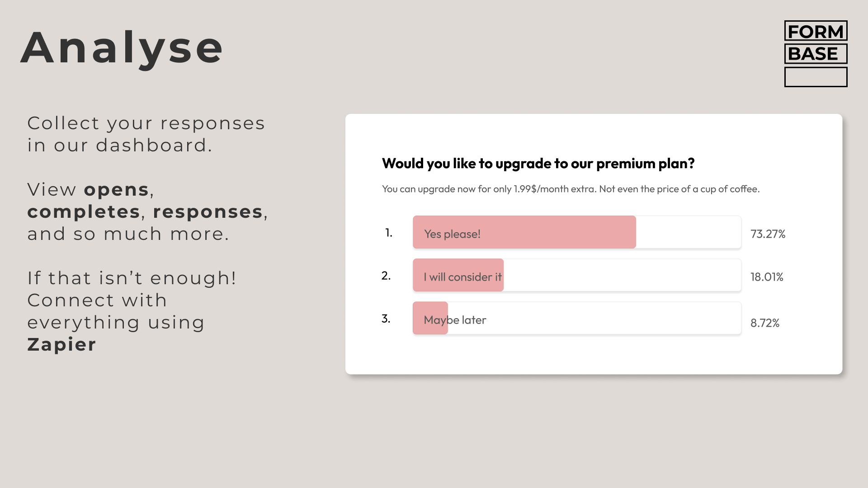868x488 pixels.
Task: Click the bold word 'opens'
Action: pyautogui.click(x=117, y=190)
